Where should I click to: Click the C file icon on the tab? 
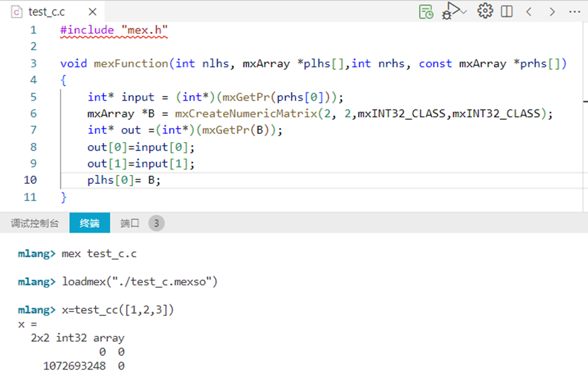(x=16, y=12)
